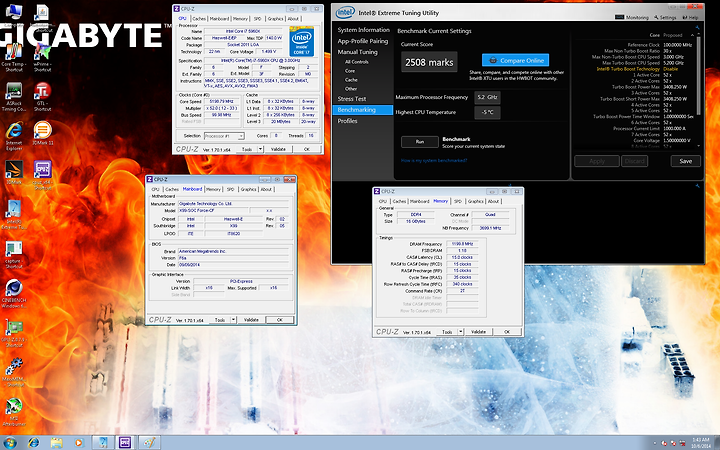
Task: Select All Controls under Manual Tuning
Action: [356, 62]
